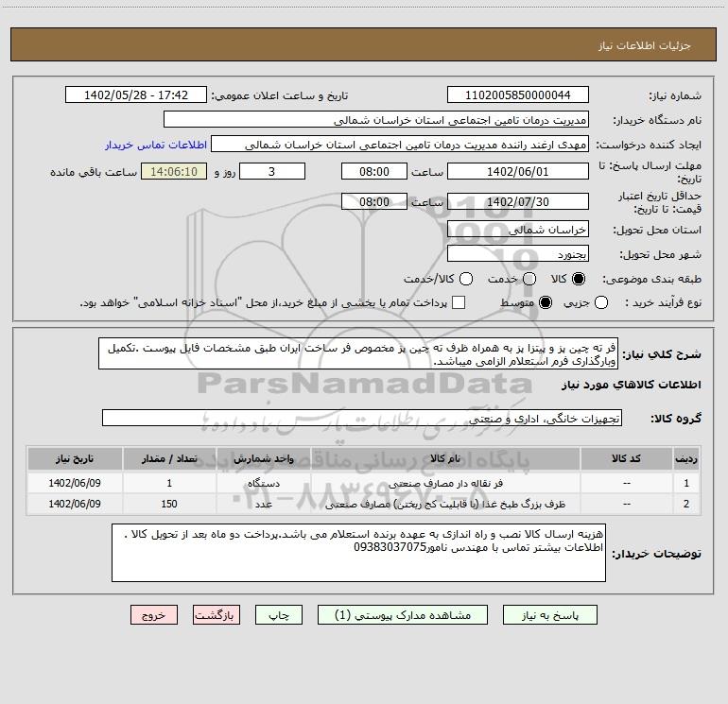Viewport: 728px width, 704px height.
Task: Click the شرح کلی نیاز description box
Action: (x=358, y=353)
